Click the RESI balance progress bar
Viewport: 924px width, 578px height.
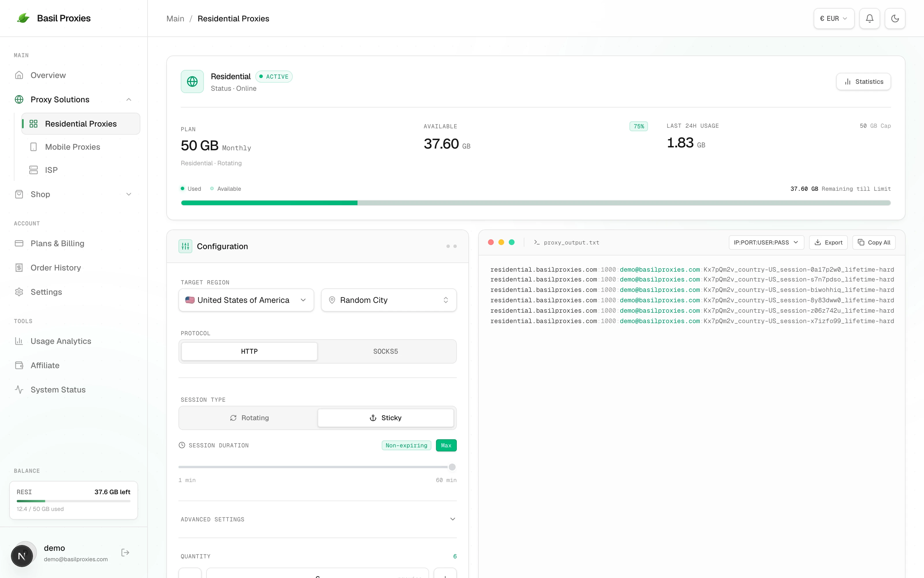point(74,501)
